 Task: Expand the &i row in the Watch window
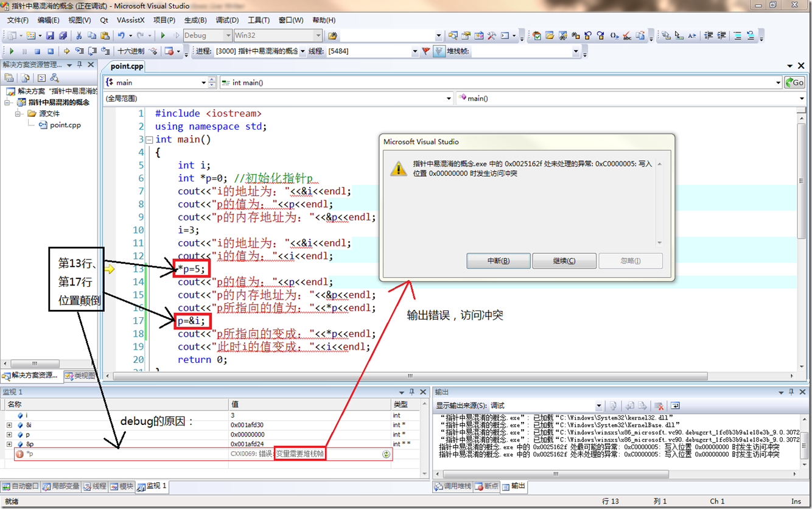pos(9,425)
